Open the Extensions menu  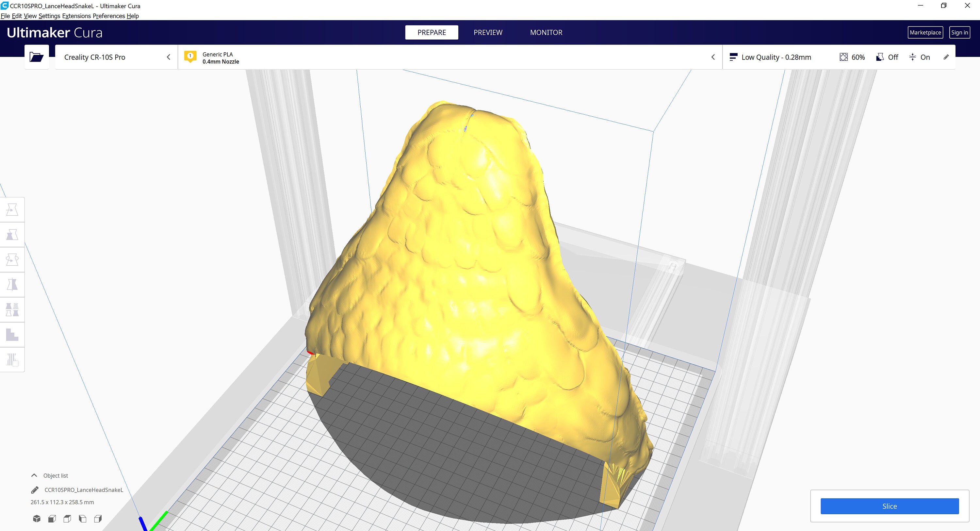(x=77, y=16)
